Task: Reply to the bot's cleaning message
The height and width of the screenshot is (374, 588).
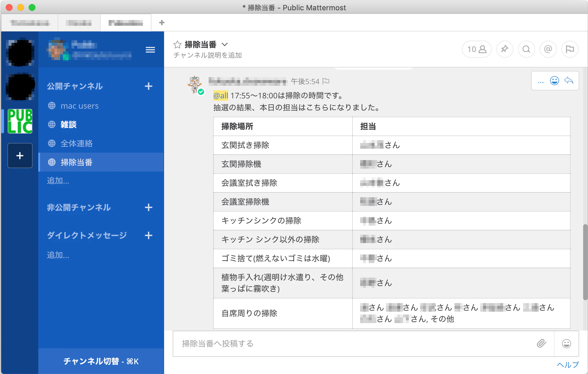Action: tap(569, 81)
